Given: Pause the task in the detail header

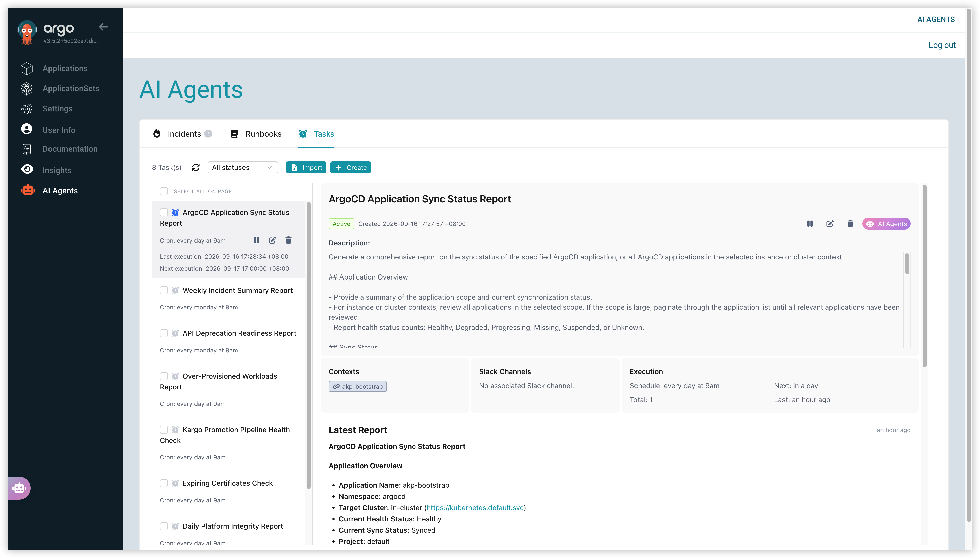Looking at the screenshot, I should click(810, 224).
